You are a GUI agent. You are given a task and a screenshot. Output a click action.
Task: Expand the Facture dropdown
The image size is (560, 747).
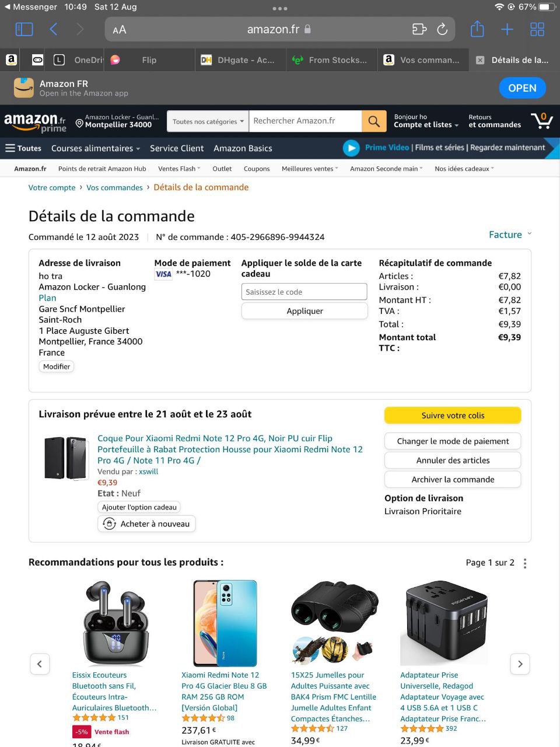[x=510, y=235]
